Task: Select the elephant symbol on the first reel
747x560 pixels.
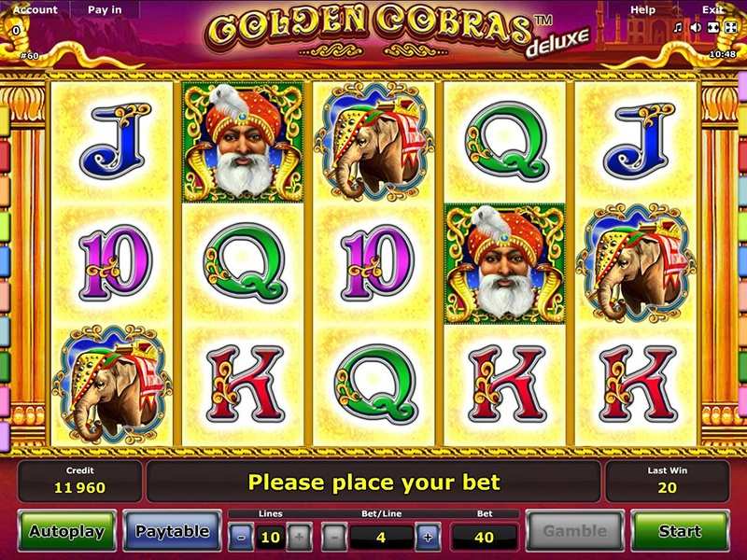Action: click(111, 385)
